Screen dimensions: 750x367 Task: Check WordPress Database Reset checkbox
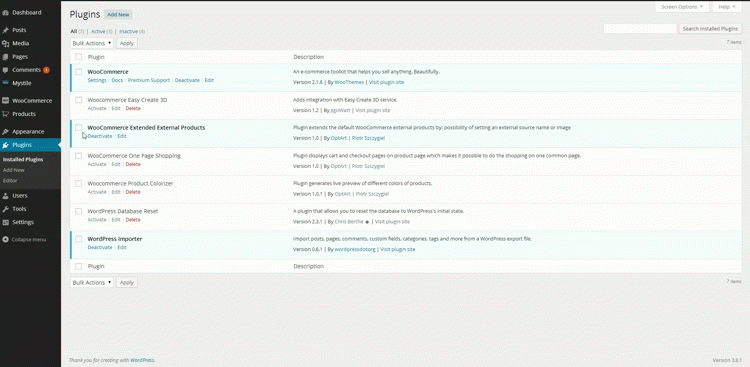click(x=78, y=211)
